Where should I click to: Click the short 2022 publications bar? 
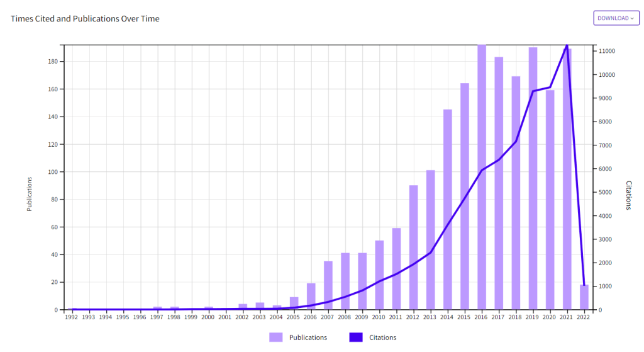pos(584,298)
